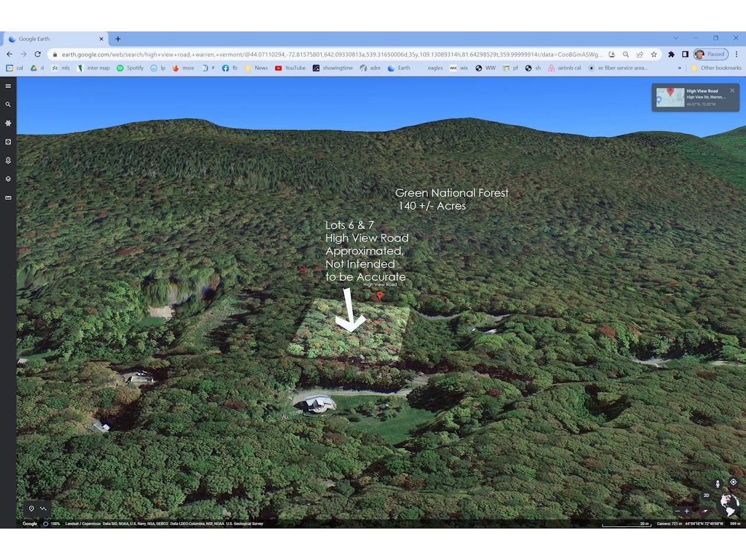746x560 pixels.
Task: Open the Spotify bookmark
Action: [x=130, y=68]
